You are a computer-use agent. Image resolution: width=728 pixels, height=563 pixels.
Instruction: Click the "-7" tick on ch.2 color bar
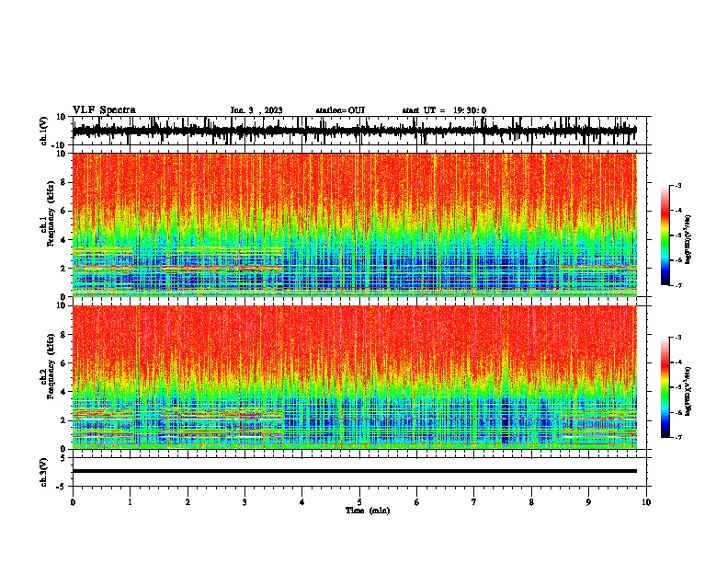(x=678, y=438)
